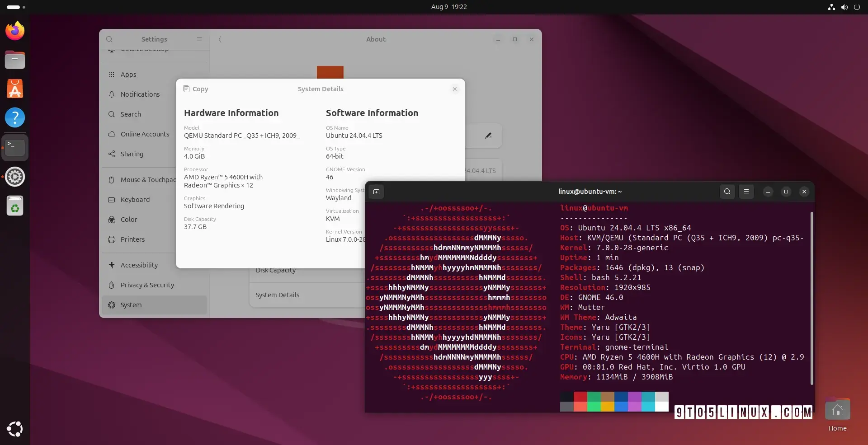
Task: Click the device name edit pencil icon
Action: [x=488, y=136]
